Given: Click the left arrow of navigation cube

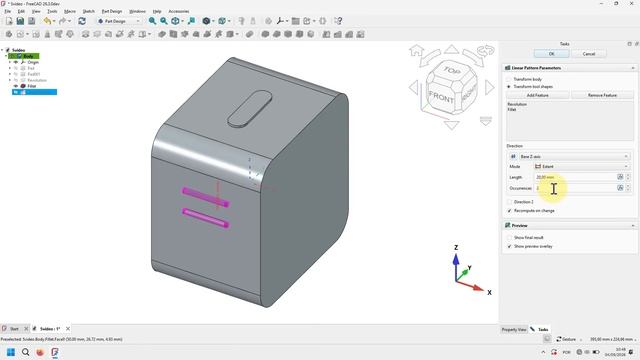Looking at the screenshot, I should coord(413,87).
